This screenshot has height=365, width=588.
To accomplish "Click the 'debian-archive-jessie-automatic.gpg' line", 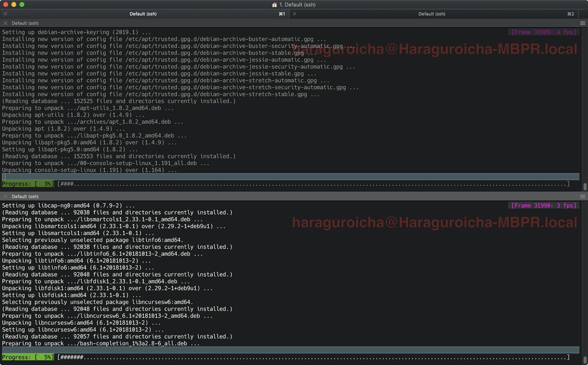I will click(164, 60).
